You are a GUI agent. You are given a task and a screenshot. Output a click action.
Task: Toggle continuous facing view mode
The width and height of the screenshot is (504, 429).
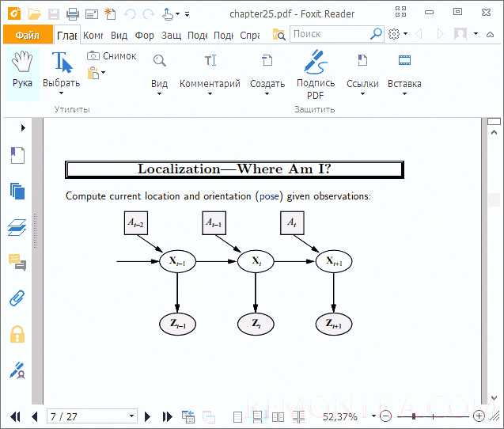click(x=298, y=417)
